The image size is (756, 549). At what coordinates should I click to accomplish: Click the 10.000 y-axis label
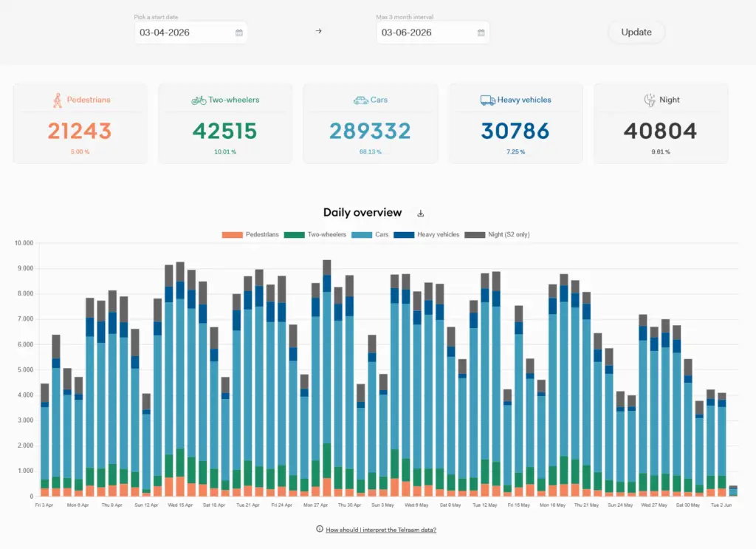coord(24,243)
